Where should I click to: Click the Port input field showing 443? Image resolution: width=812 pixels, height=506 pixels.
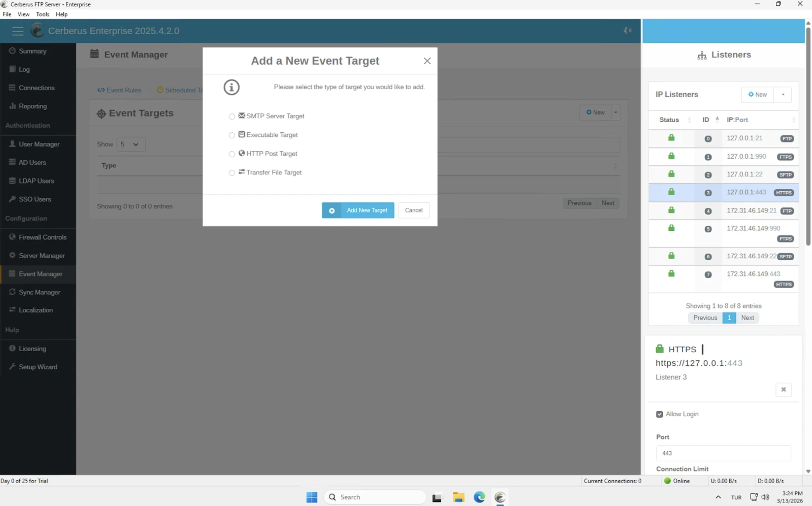point(723,453)
